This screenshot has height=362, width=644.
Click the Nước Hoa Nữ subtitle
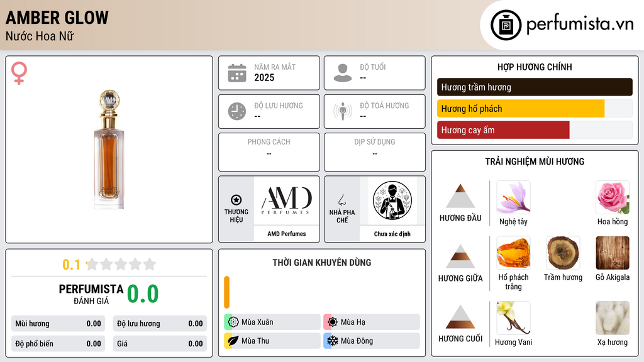point(40,36)
